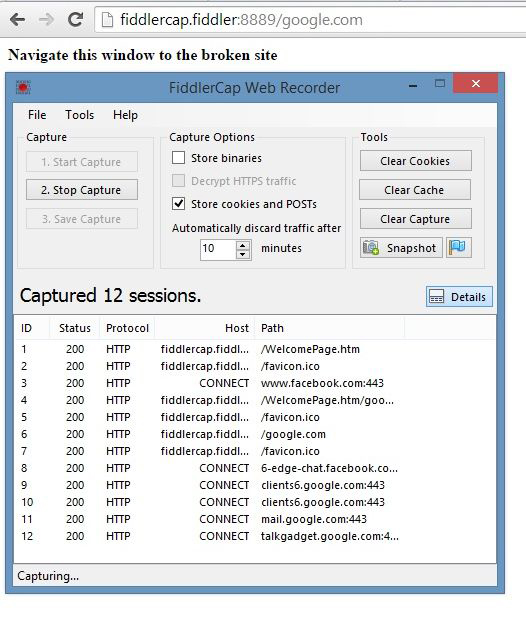Click the blue flag icon beside Snapshot

[458, 248]
